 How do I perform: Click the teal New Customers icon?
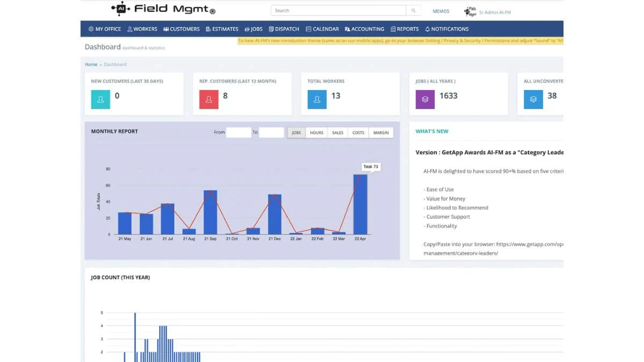[x=100, y=99]
